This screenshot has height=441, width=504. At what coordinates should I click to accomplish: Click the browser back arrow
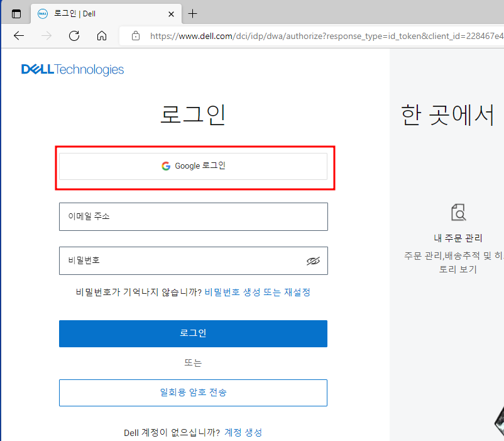pyautogui.click(x=19, y=36)
